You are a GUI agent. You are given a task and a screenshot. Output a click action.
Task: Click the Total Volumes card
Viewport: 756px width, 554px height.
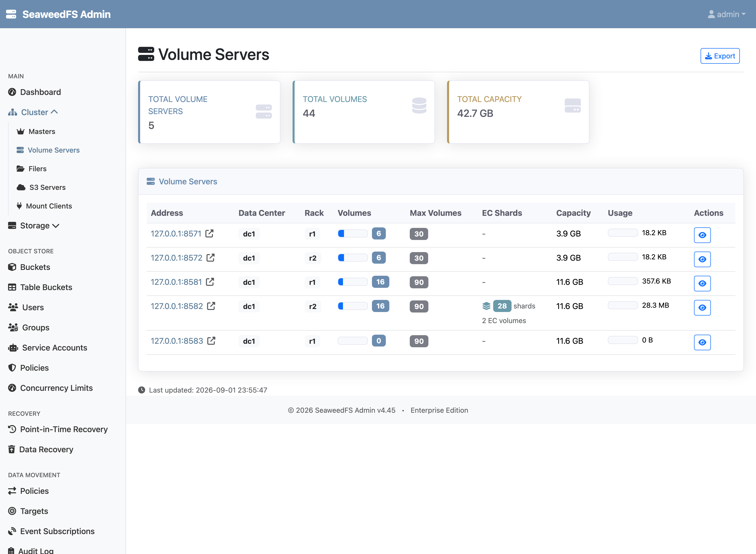[x=364, y=112]
